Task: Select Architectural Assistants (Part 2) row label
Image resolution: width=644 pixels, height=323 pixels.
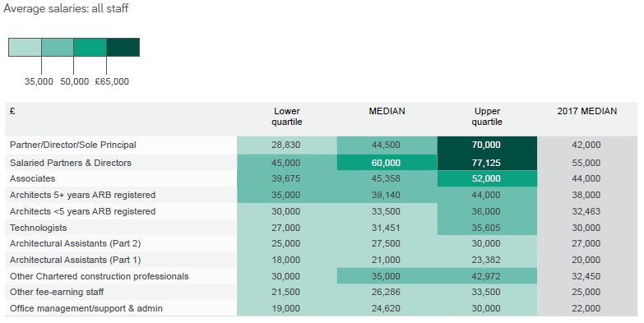Action: 75,243
